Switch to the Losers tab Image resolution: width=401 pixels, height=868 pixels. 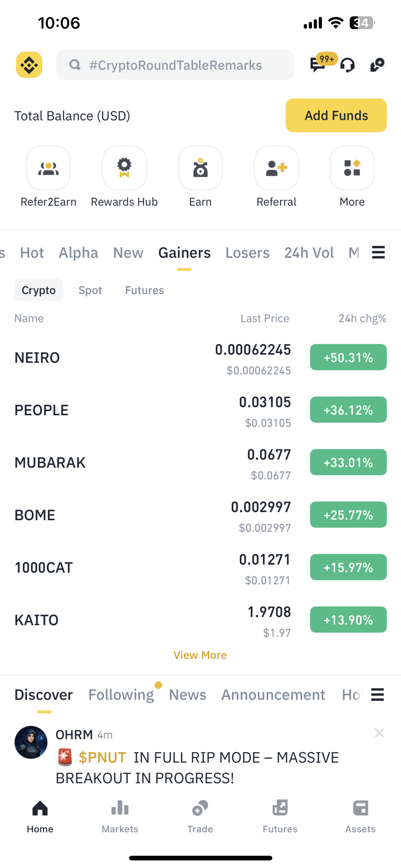[x=247, y=253]
